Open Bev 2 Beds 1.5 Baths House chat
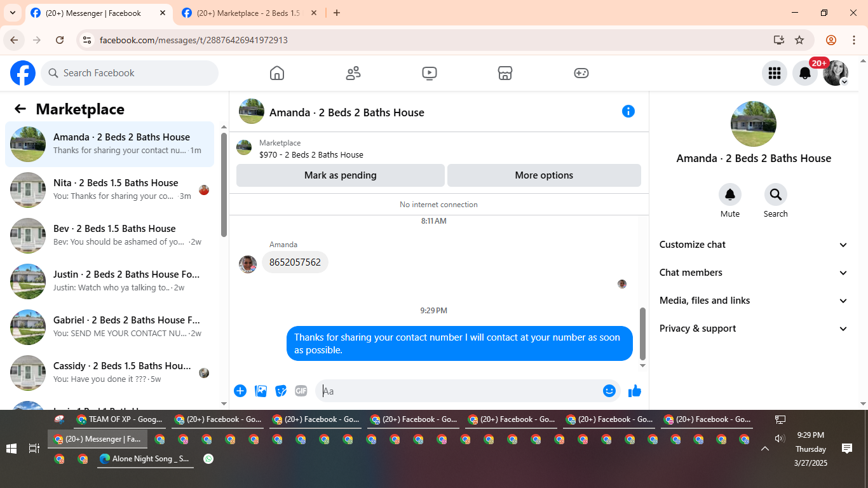The image size is (868, 488). (x=110, y=236)
